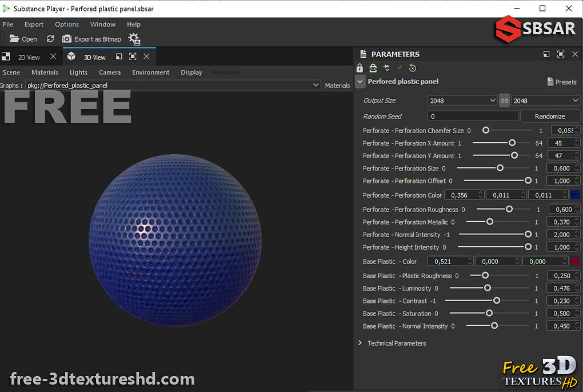583x392 pixels.
Task: Open the Environment menu above the viewport
Action: 150,73
